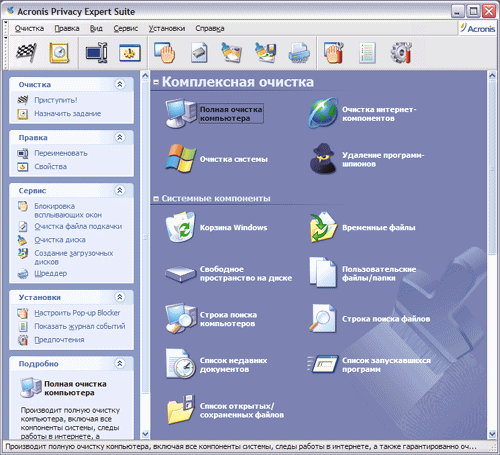Open the Справка menu
Viewport: 500px width, 455px height.
coord(210,28)
